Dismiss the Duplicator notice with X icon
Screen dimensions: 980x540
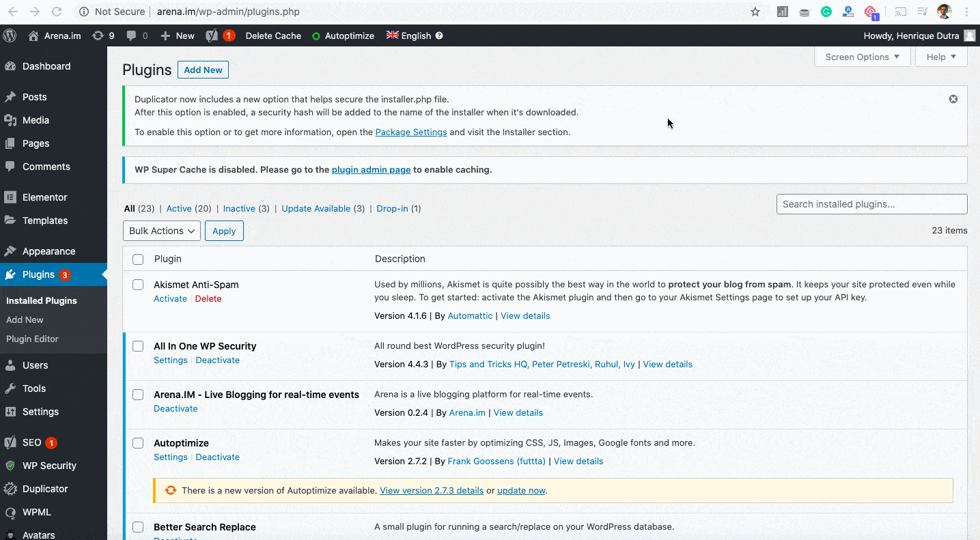(953, 99)
